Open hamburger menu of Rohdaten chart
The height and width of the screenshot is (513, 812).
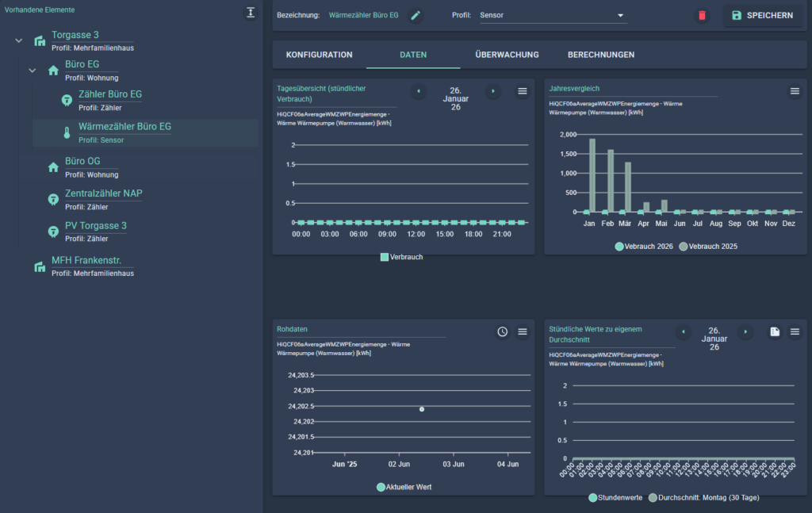[523, 331]
